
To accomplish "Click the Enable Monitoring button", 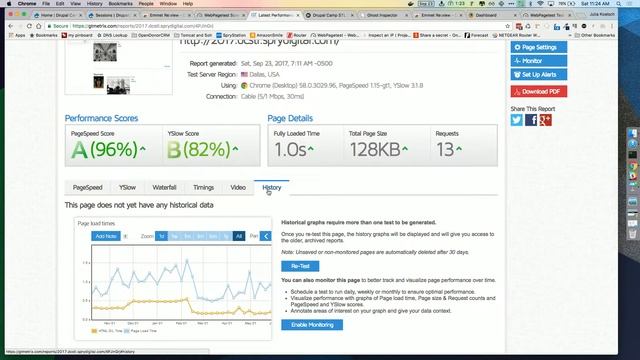I will pos(312,325).
